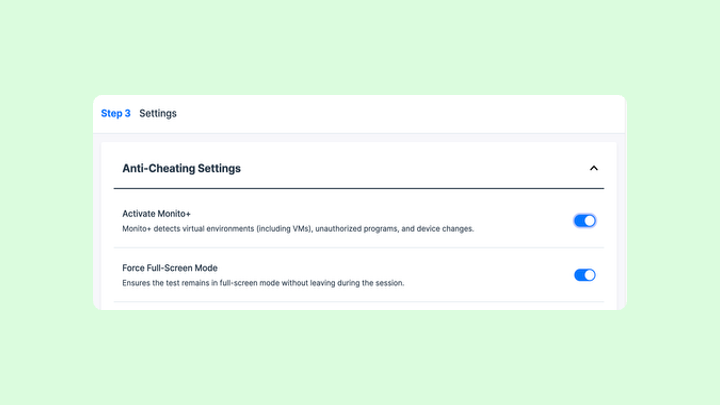This screenshot has width=720, height=405.
Task: Disable the Activate Monito+ toggle
Action: [584, 221]
